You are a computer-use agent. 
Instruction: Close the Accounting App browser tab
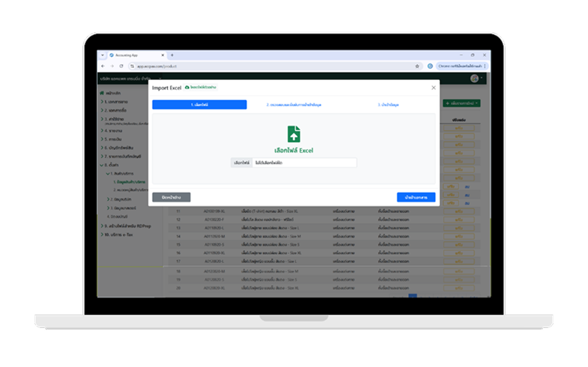click(x=163, y=55)
